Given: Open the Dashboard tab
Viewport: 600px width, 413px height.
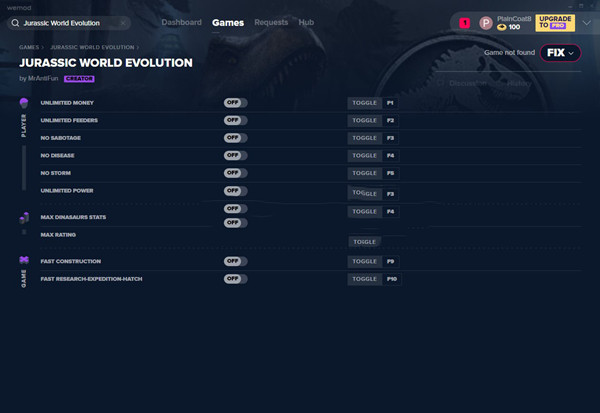Looking at the screenshot, I should [181, 22].
